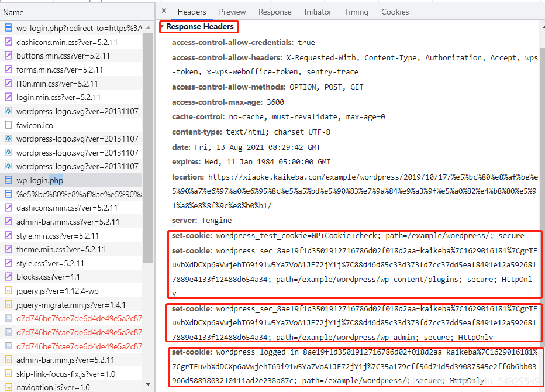
Task: Click stylesheet icon of theme.min.css
Action: click(8, 249)
